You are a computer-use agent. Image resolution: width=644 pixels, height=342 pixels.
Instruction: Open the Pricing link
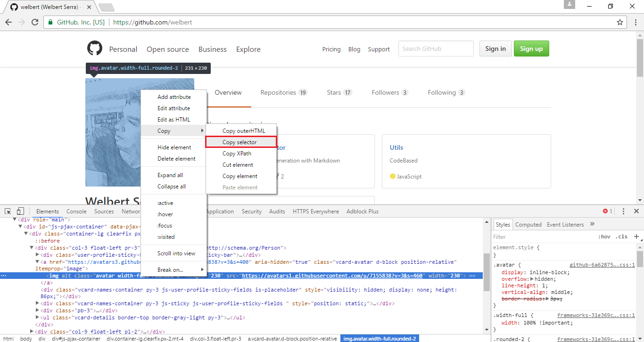pyautogui.click(x=331, y=49)
